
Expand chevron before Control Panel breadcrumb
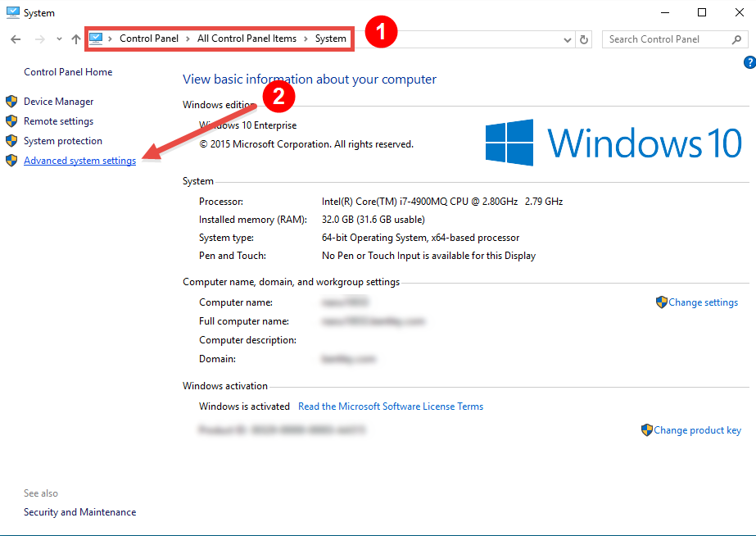(110, 39)
